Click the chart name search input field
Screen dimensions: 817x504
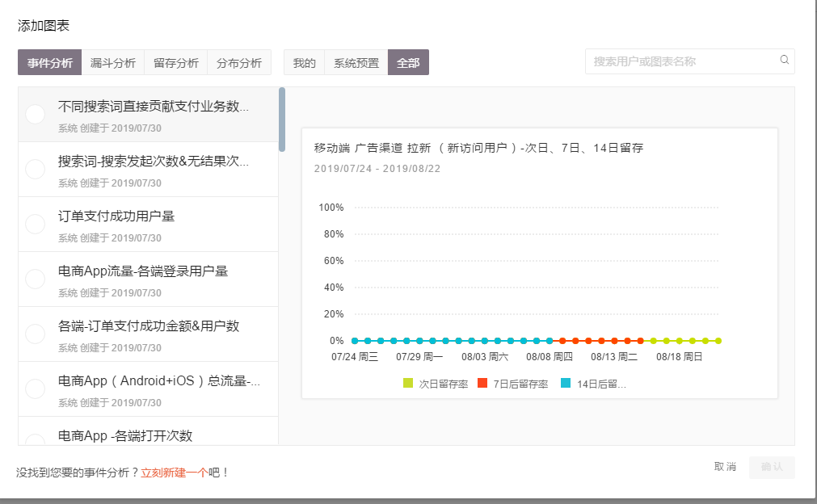point(679,61)
